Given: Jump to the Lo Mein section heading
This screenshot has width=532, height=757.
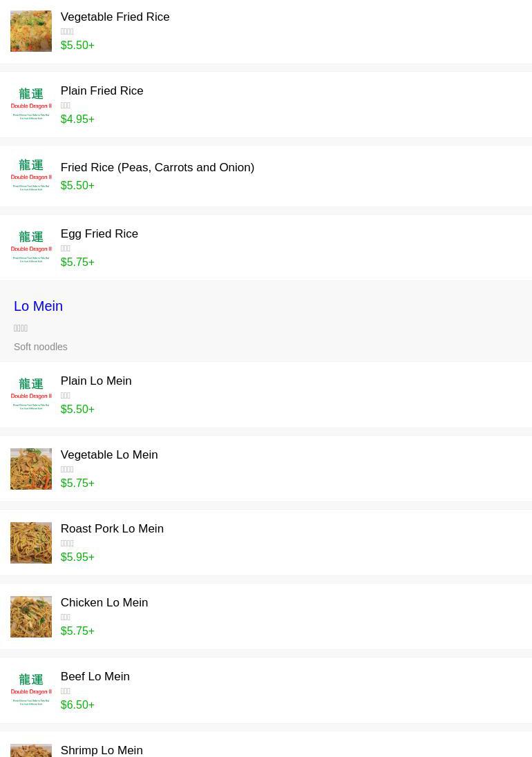Looking at the screenshot, I should coord(38,306).
